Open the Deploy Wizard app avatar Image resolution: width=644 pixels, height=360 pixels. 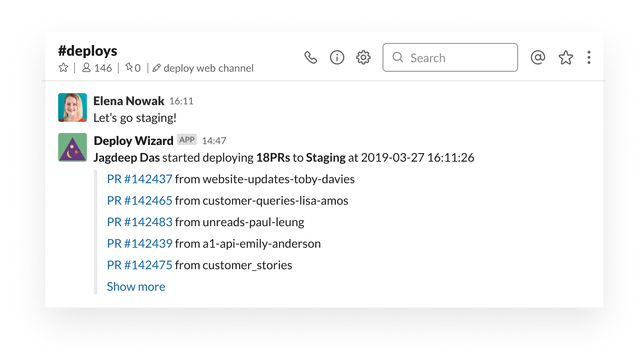(73, 147)
